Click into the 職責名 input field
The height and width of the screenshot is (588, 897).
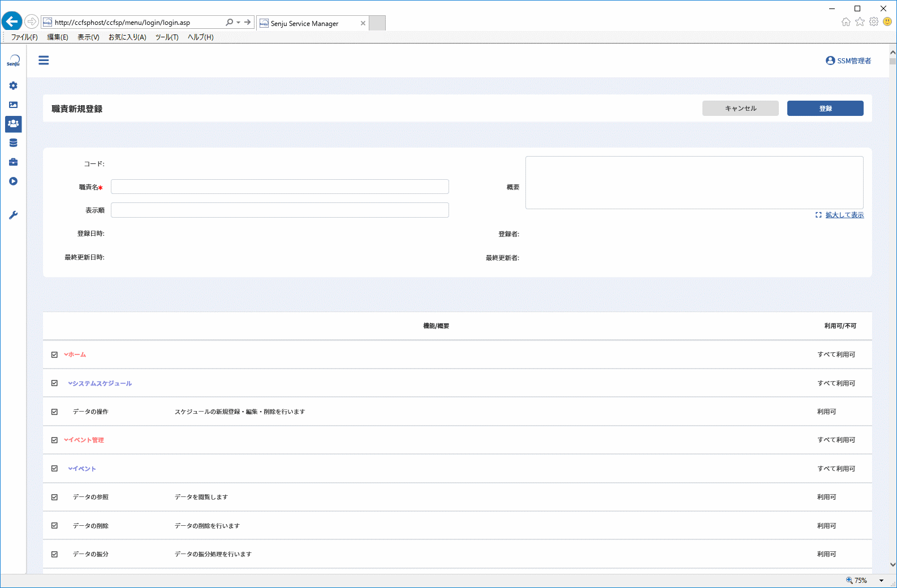tap(280, 187)
